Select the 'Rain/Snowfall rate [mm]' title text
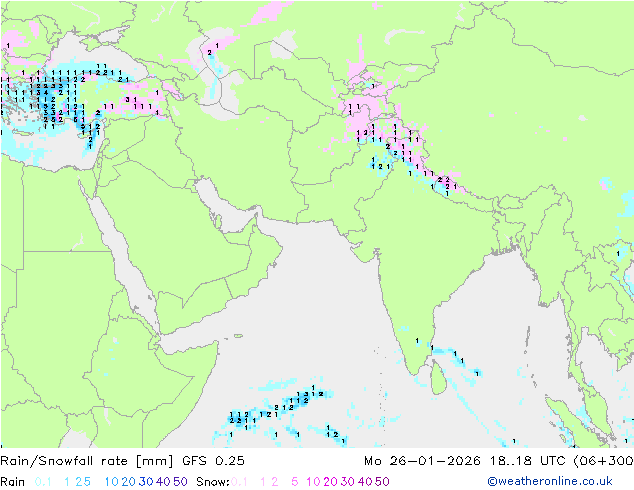Viewport: 634px width, 490px height. 87,461
